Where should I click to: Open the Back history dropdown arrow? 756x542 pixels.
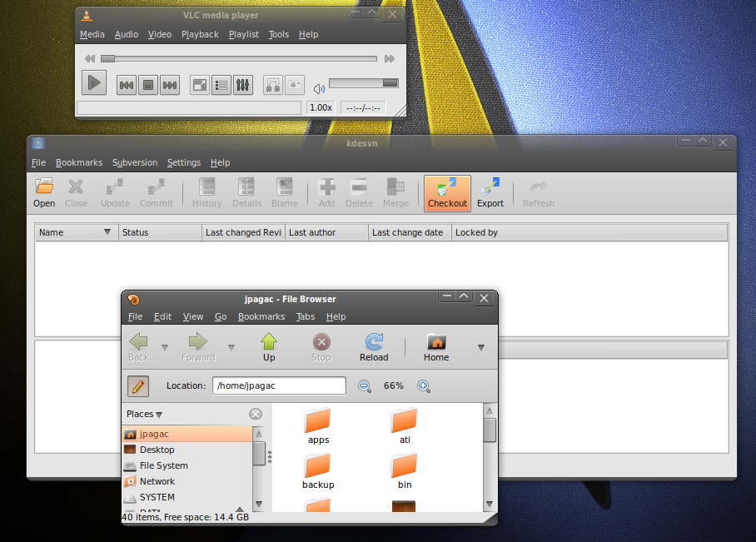click(x=165, y=347)
